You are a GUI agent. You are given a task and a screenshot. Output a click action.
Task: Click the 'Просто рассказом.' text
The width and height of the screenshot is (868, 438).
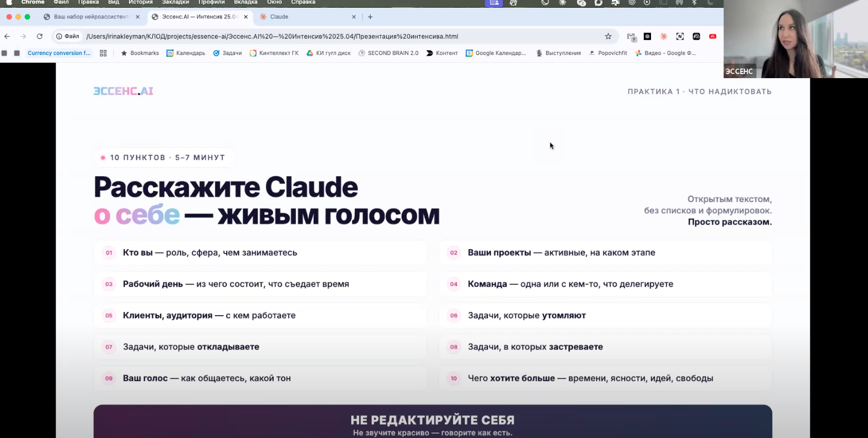730,222
